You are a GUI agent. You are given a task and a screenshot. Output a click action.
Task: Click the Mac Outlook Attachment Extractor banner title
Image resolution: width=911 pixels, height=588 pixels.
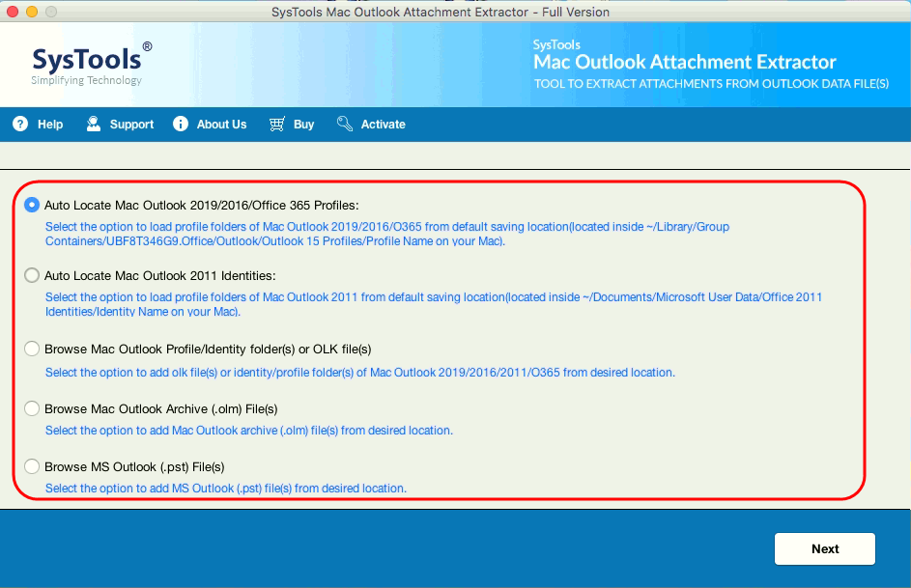[684, 62]
